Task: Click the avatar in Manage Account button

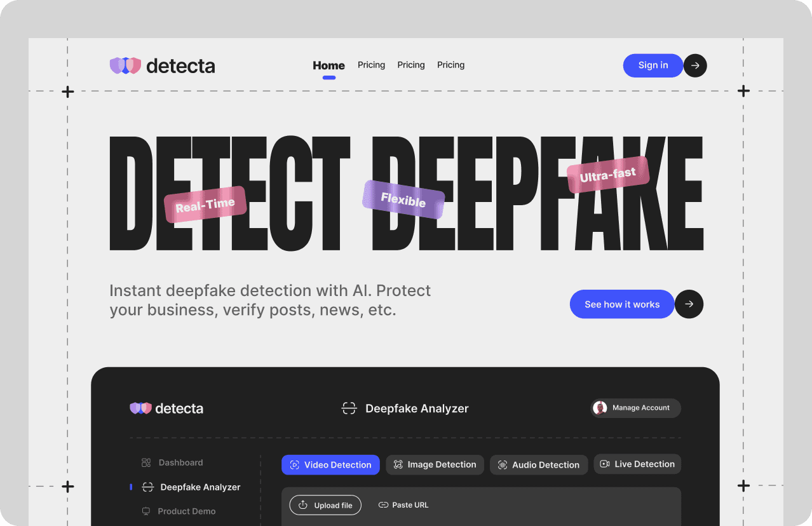Action: pos(600,408)
